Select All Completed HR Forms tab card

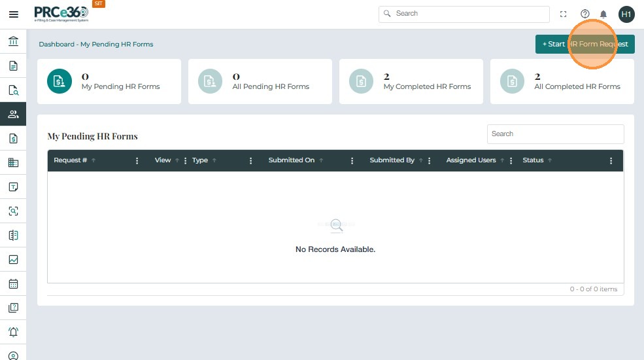point(562,81)
